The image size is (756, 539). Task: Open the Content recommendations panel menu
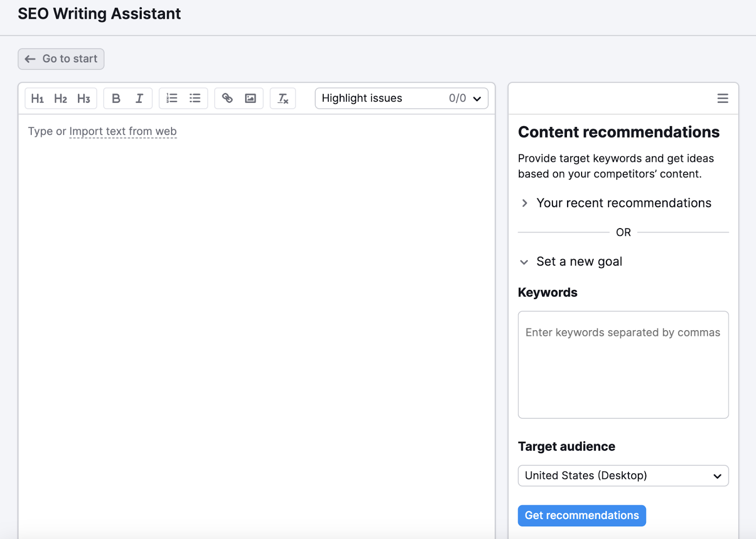pyautogui.click(x=722, y=98)
